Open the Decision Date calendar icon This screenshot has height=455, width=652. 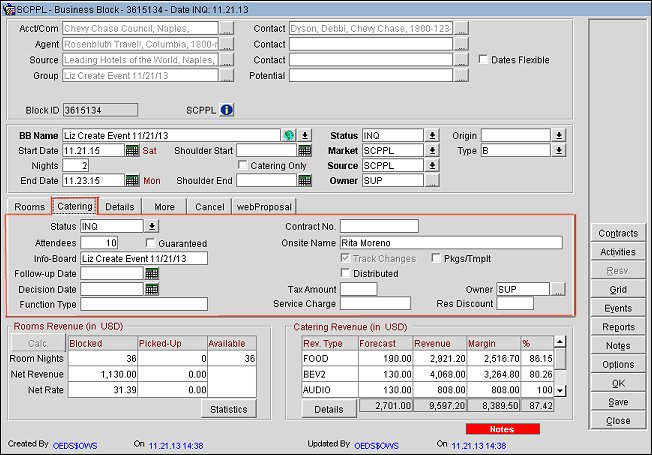pos(152,289)
